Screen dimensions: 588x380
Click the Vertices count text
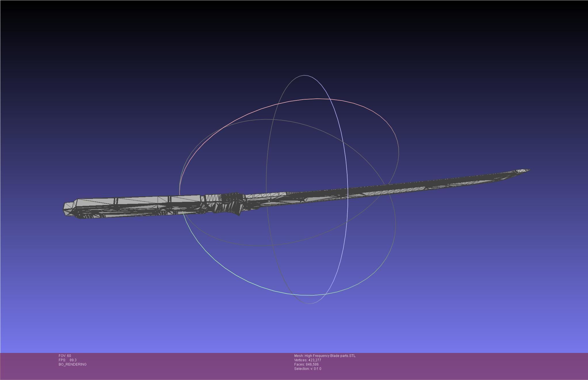click(x=308, y=360)
